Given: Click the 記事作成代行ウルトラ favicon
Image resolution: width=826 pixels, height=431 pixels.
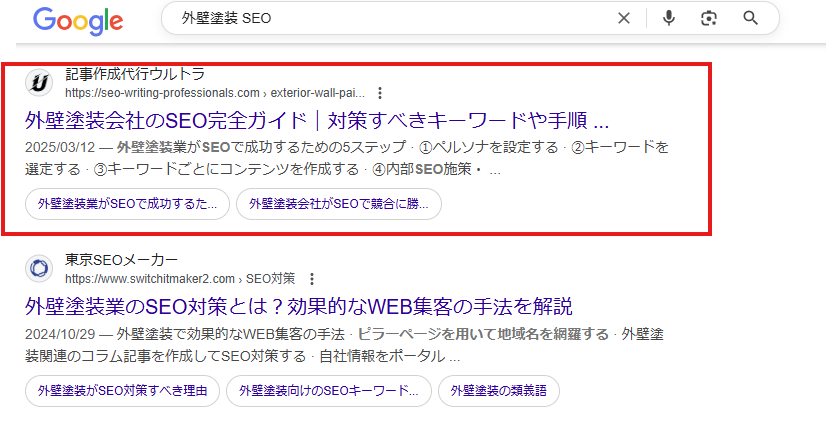Looking at the screenshot, I should [x=39, y=83].
